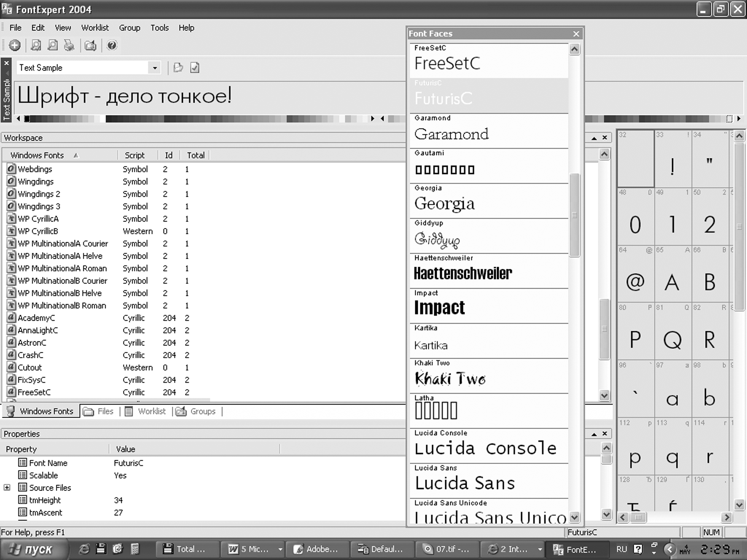Click the print preview icon next to the plus button

(36, 46)
